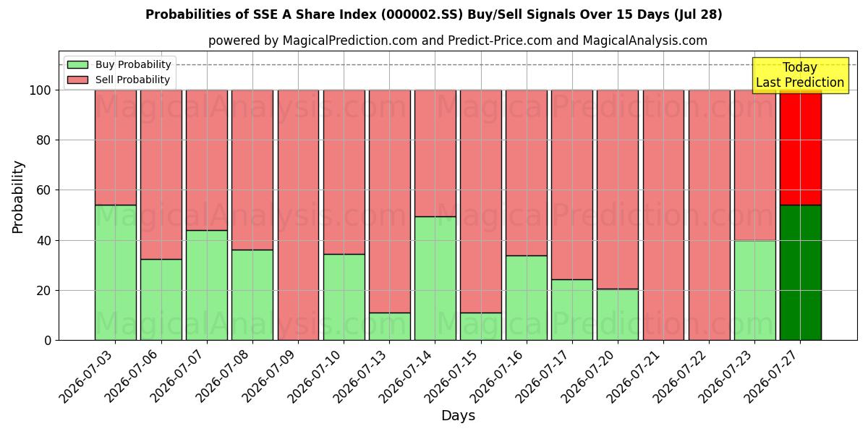This screenshot has height=434, width=868.
Task: Click the green Buy Probability legend swatch
Action: tap(77, 64)
